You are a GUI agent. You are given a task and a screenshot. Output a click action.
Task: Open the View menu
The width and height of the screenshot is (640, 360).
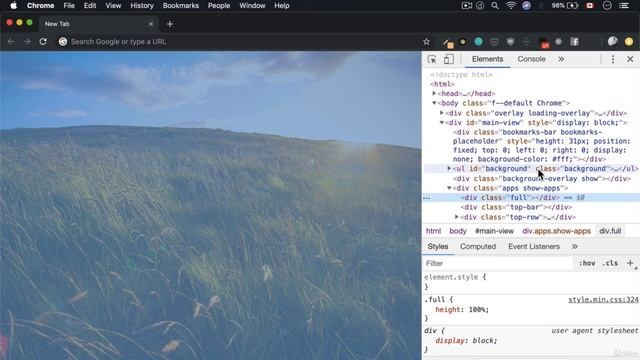coord(113,6)
